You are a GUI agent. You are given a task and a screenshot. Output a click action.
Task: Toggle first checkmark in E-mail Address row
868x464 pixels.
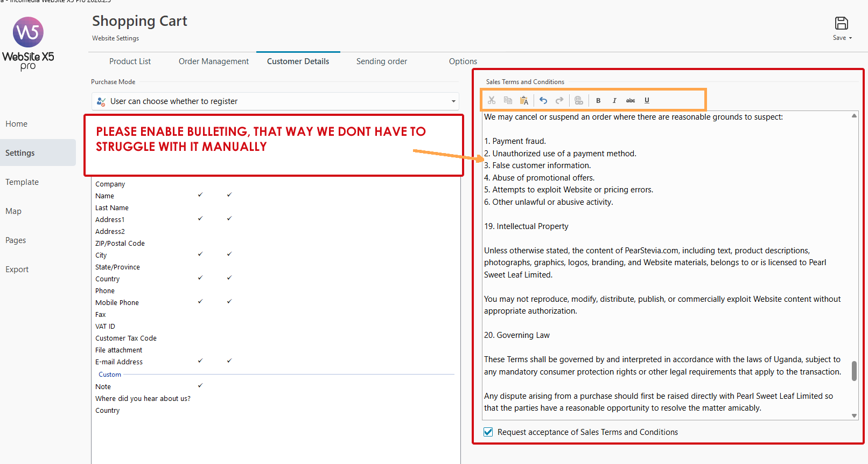200,361
